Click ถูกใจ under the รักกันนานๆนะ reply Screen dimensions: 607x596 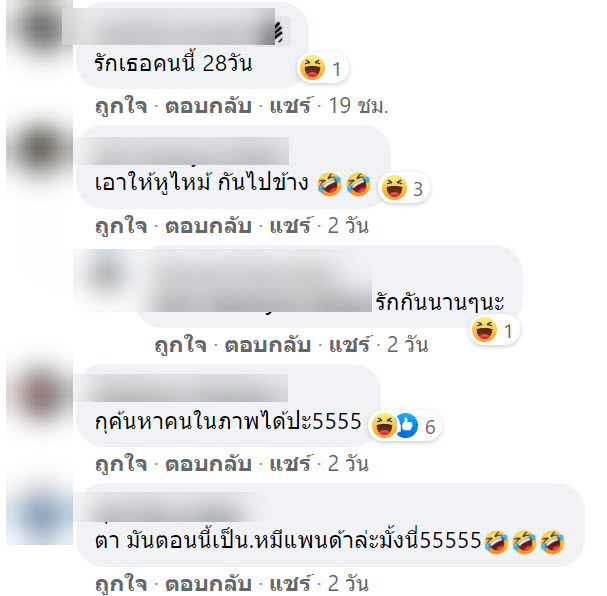coord(180,345)
